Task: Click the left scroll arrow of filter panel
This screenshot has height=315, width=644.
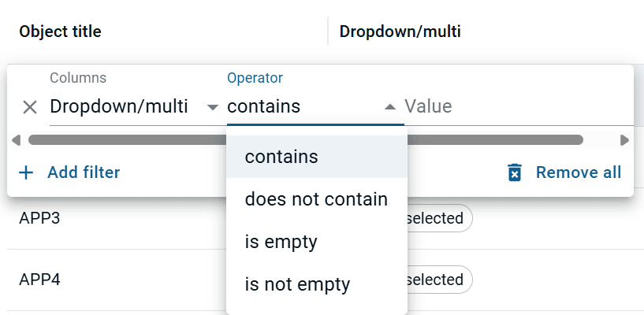Action: [x=16, y=140]
